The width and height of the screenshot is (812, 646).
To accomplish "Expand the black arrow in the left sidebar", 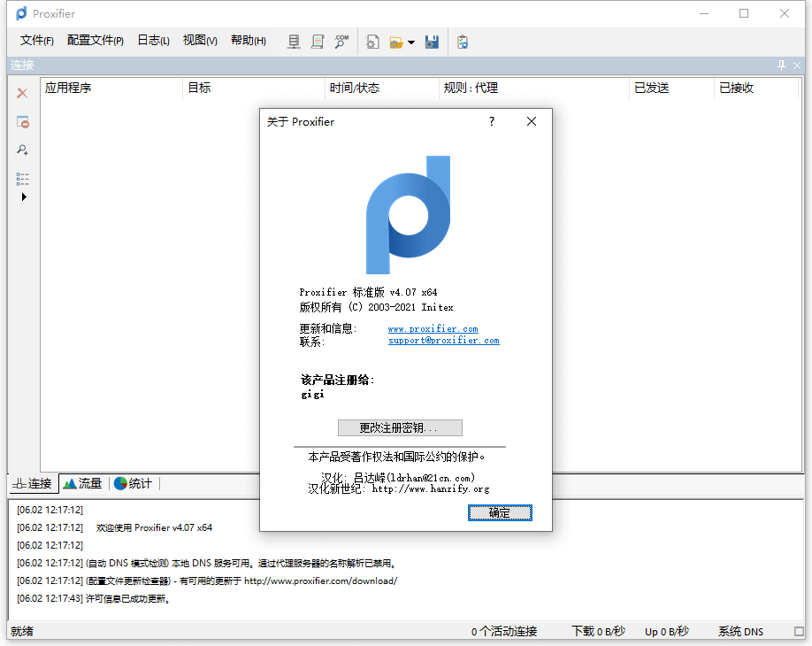I will coord(24,196).
